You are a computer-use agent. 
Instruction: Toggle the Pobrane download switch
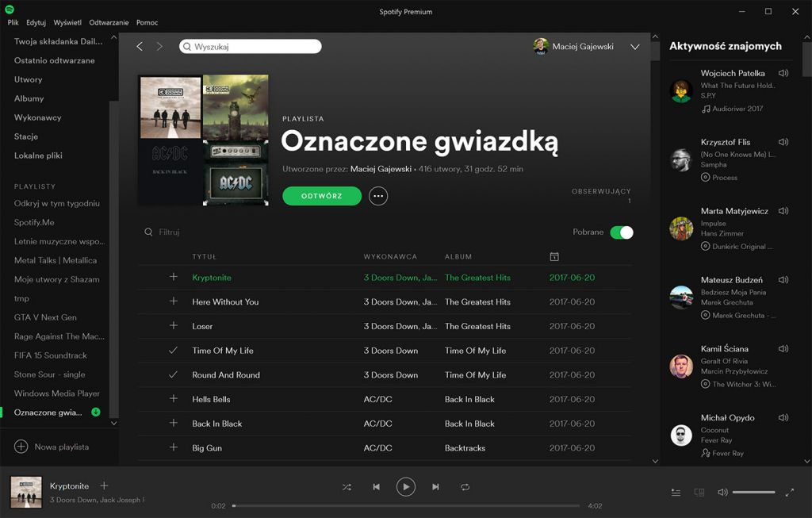622,232
